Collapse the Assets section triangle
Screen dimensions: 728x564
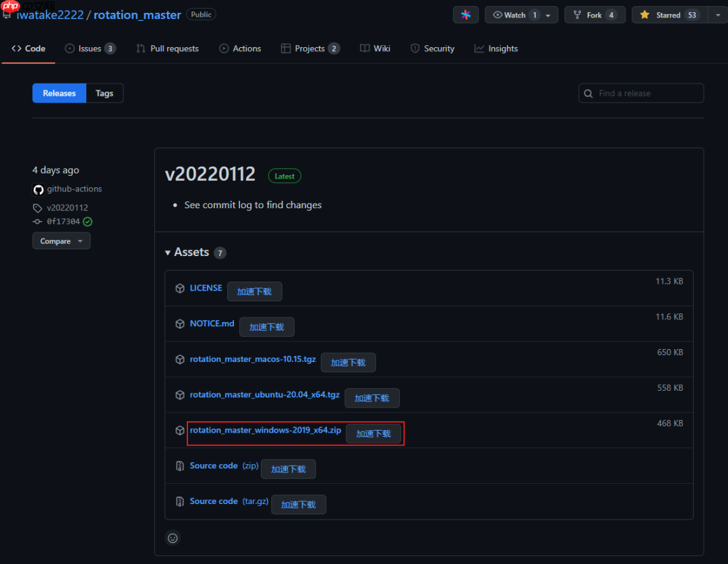coord(168,253)
